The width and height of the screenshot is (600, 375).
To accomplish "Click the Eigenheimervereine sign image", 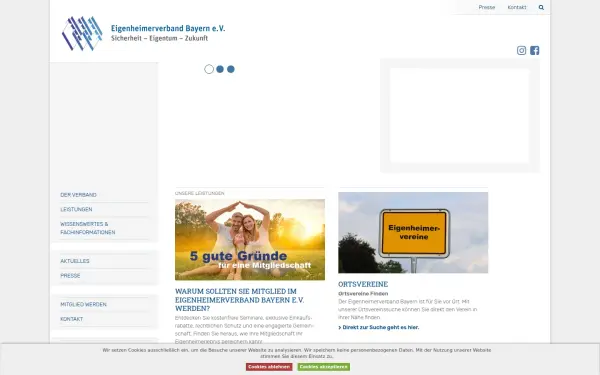I will (413, 233).
